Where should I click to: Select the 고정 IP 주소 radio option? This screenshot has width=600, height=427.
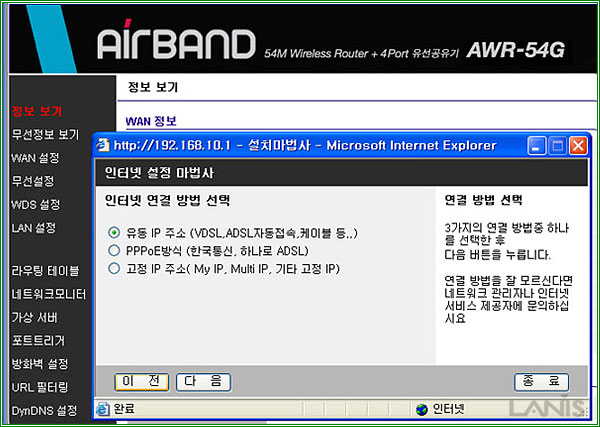coord(114,268)
